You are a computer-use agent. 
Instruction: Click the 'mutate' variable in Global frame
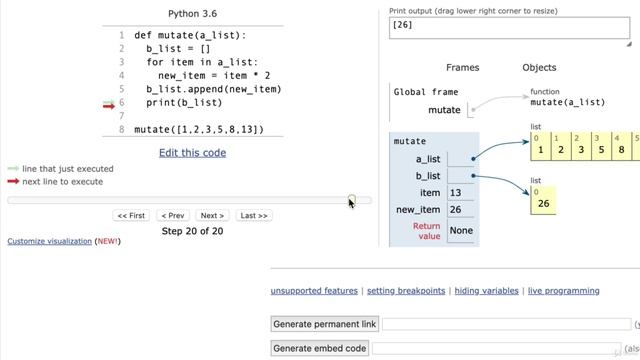pos(444,110)
